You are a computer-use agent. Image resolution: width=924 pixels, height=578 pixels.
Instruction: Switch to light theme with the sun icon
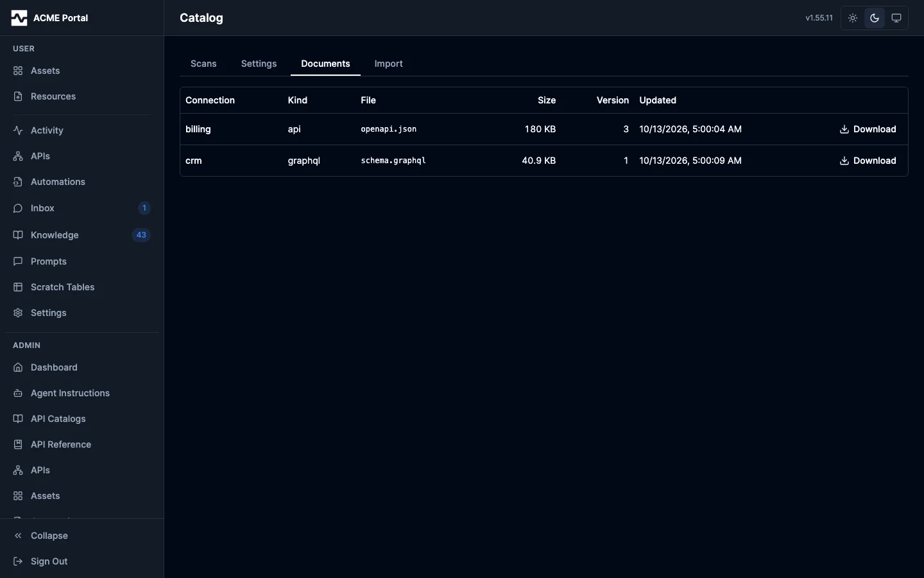click(x=853, y=18)
